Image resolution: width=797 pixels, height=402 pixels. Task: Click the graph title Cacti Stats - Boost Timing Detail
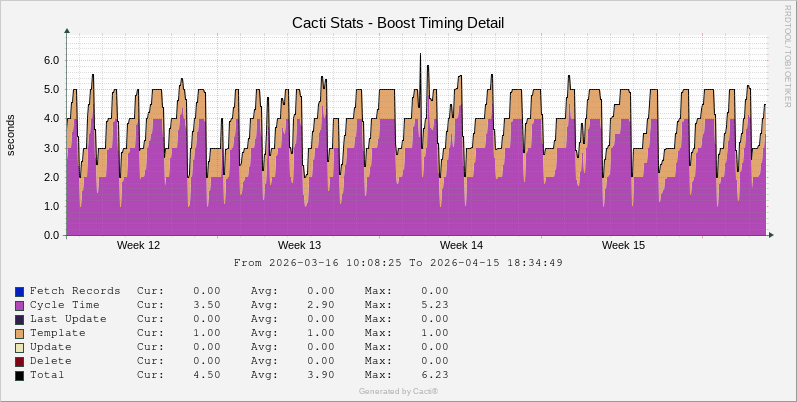[x=398, y=22]
